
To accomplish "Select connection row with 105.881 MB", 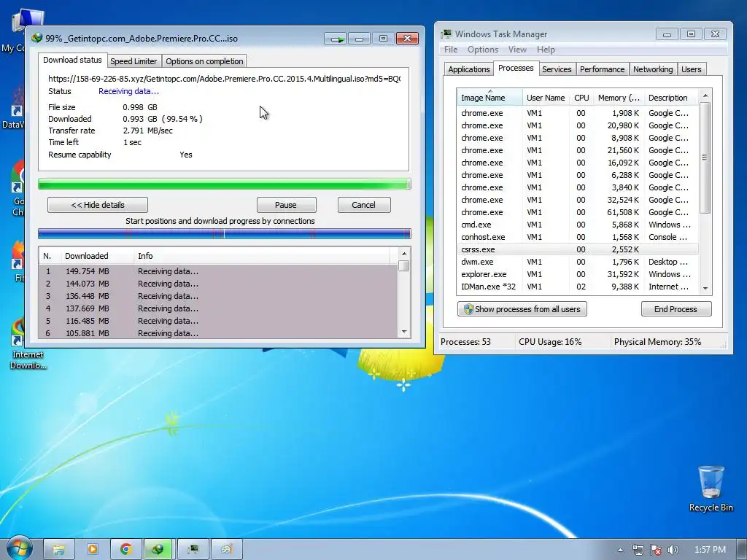I will pos(218,332).
